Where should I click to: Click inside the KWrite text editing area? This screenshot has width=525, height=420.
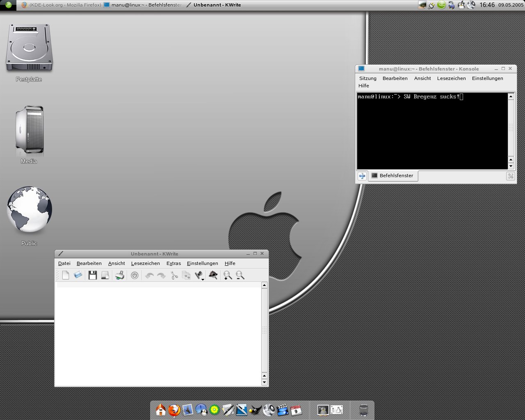click(158, 334)
